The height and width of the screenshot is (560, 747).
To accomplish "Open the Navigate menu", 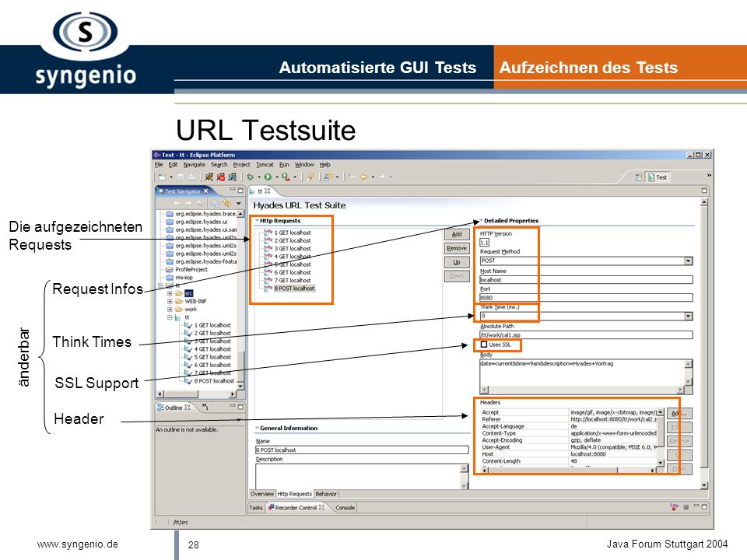I will coord(195,165).
